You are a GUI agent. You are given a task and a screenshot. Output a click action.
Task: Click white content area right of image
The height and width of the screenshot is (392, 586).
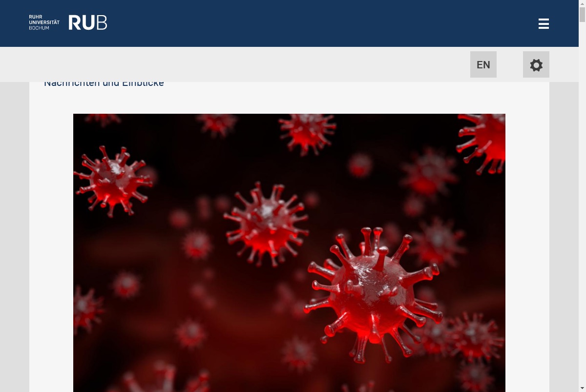527,244
